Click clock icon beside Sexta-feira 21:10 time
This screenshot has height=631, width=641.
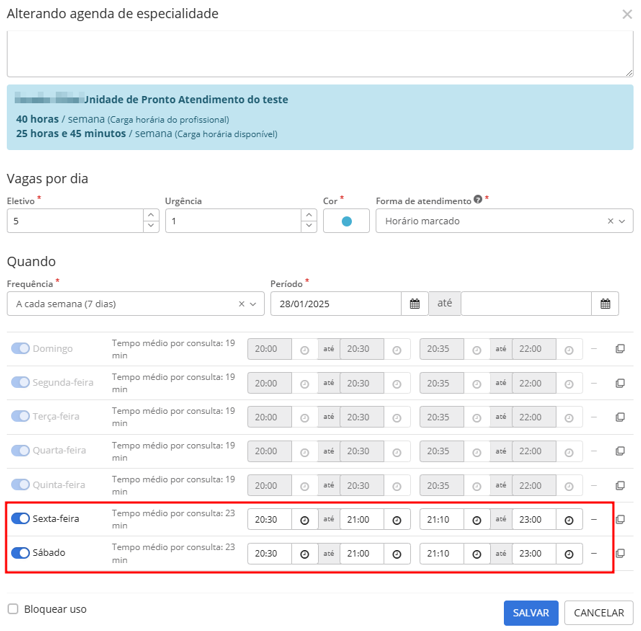[477, 520]
